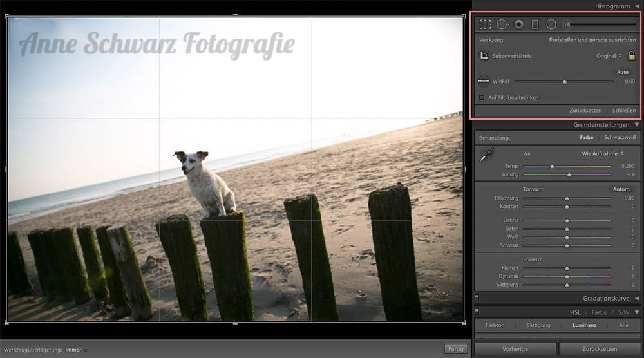Adjust the Weiß slider
644x358 pixels.
(567, 238)
